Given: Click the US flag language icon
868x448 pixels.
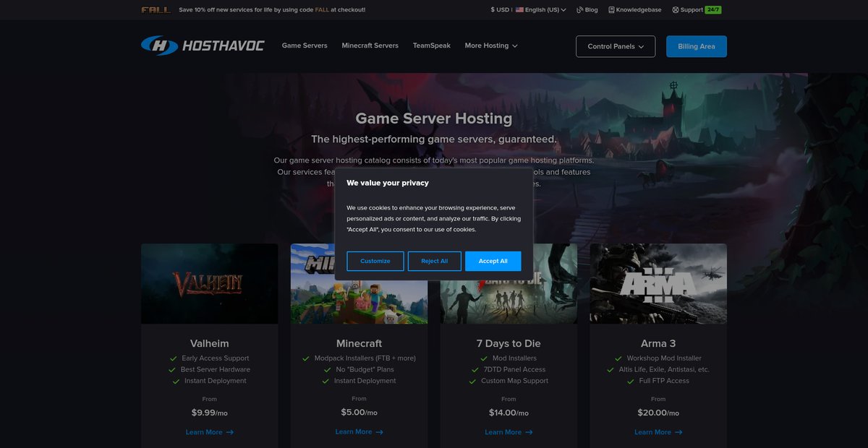Looking at the screenshot, I should pos(519,10).
